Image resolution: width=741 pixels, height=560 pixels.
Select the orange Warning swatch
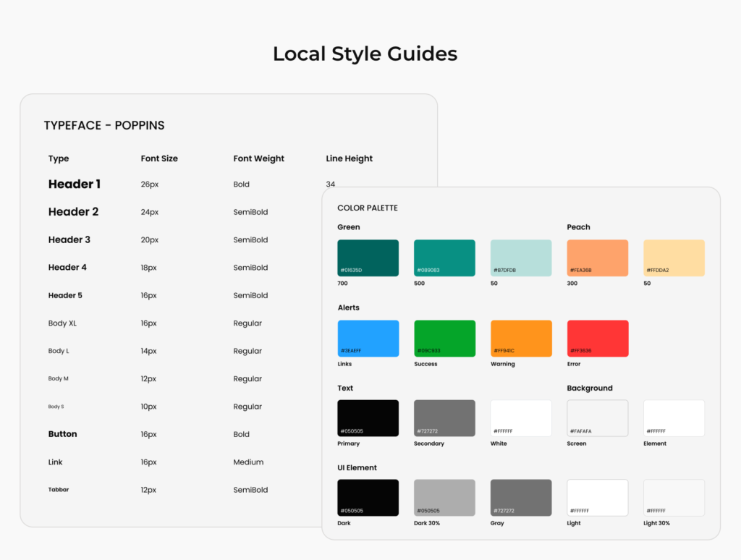[x=521, y=338]
